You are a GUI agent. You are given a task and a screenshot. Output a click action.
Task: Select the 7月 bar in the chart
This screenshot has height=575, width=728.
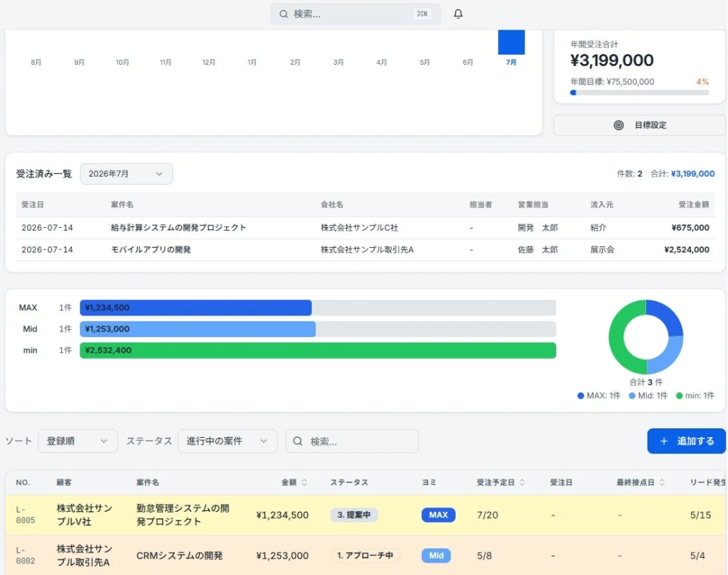tap(511, 42)
